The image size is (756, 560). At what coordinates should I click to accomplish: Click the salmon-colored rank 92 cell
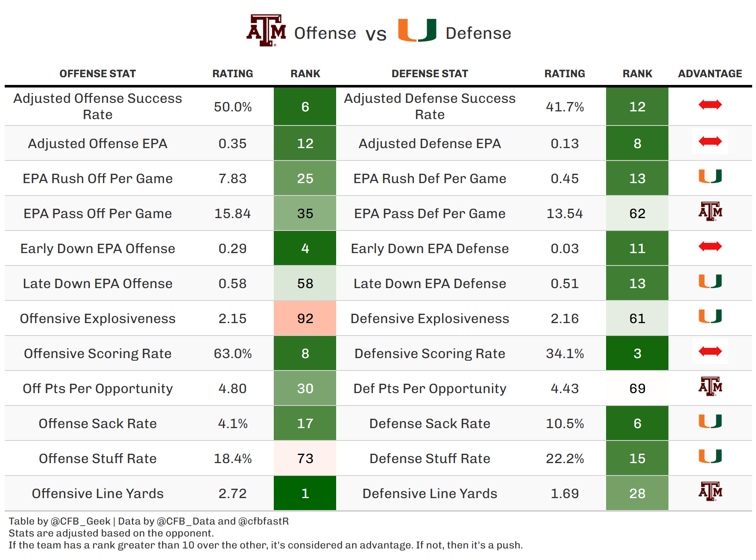[x=305, y=318]
